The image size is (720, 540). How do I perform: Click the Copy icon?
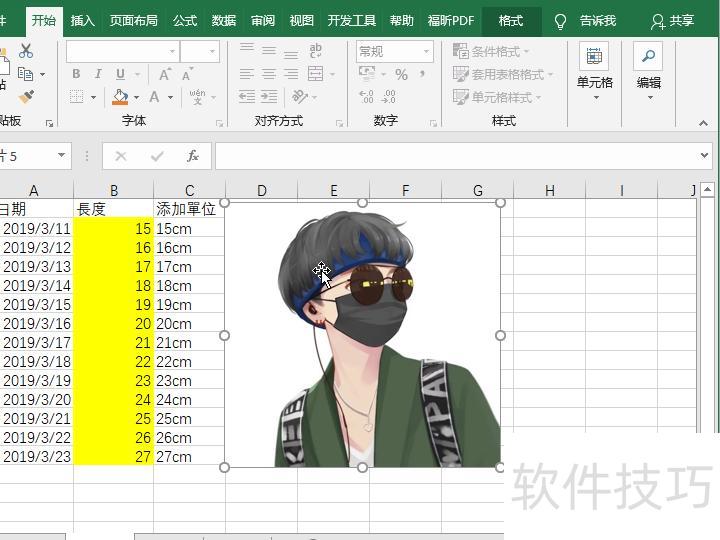(x=25, y=74)
